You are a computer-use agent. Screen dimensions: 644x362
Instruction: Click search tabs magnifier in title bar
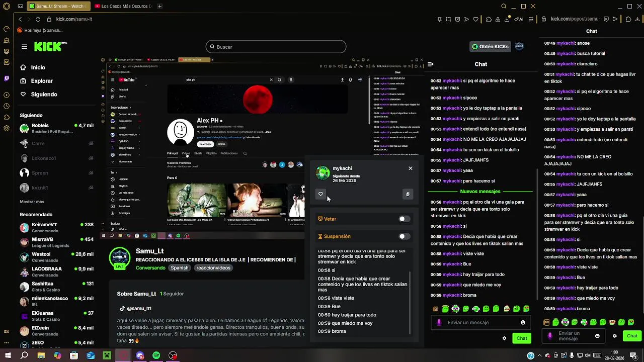coord(504,6)
